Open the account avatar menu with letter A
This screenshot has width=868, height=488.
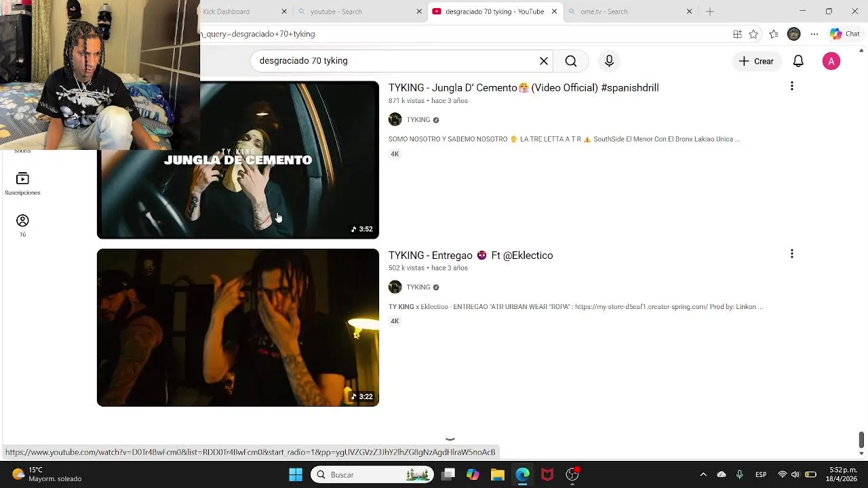click(831, 61)
